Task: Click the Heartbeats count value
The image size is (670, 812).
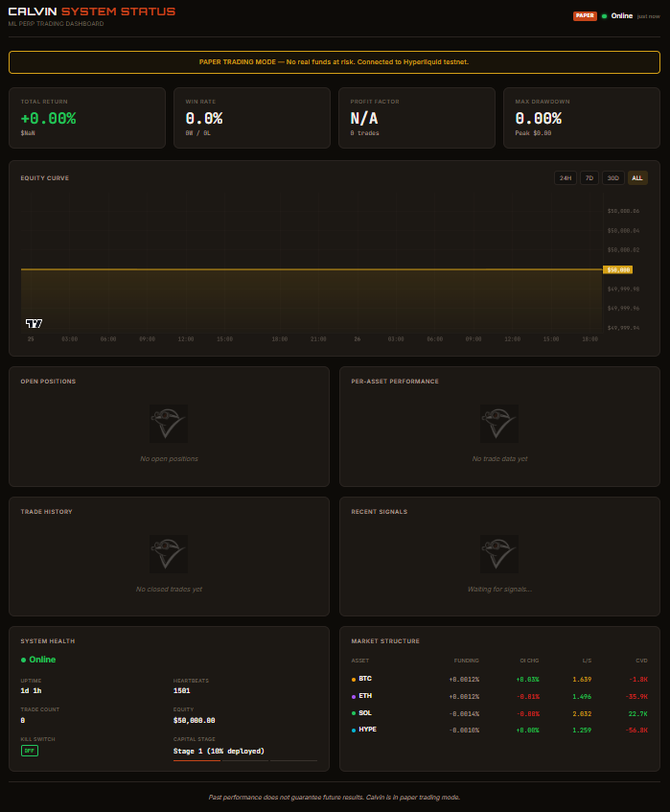Action: coord(182,691)
